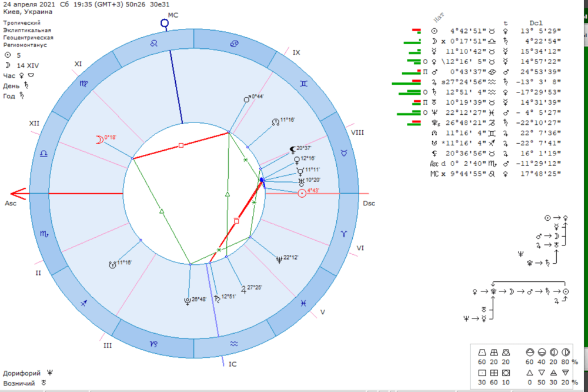This screenshot has width=588, height=392.
Task: Click the Pisces sign on the zodiac ring
Action: (x=303, y=303)
